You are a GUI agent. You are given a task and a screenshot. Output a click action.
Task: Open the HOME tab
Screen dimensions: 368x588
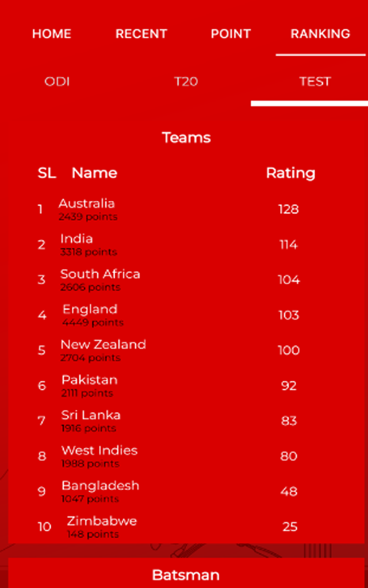(x=51, y=34)
